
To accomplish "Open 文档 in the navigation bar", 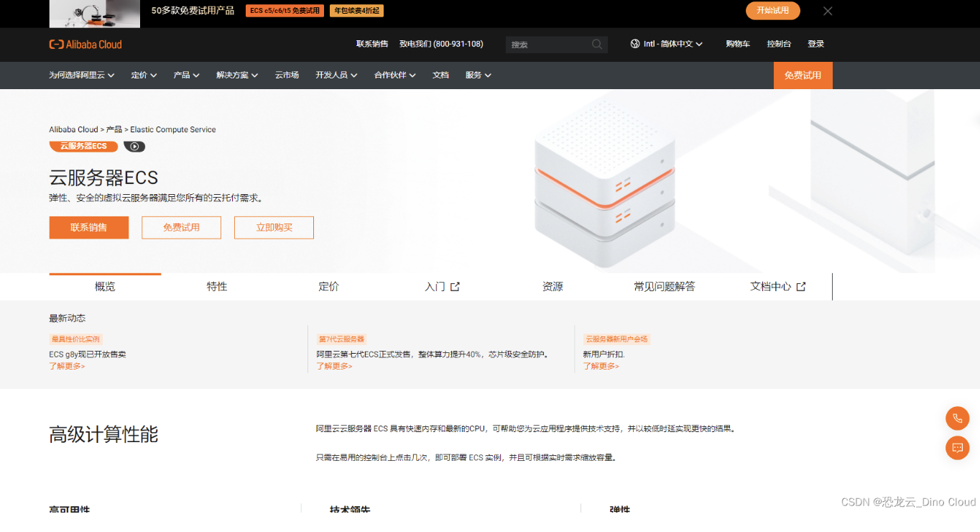I will (440, 75).
